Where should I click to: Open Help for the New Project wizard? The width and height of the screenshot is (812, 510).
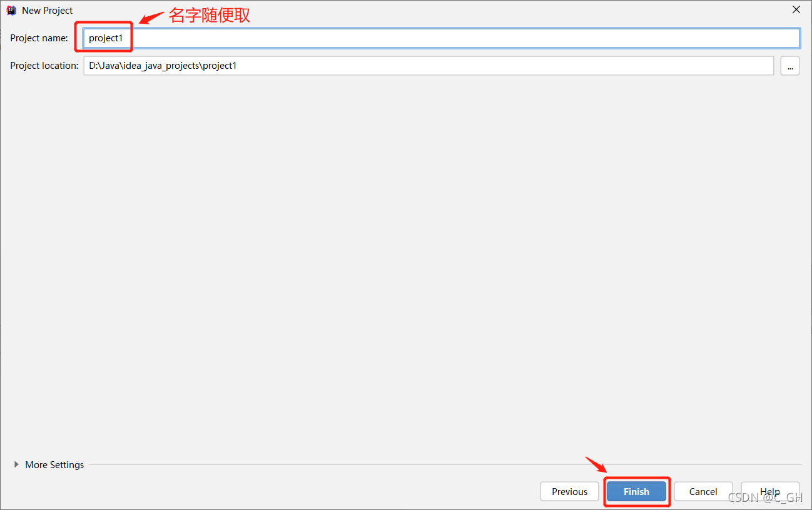(x=770, y=492)
